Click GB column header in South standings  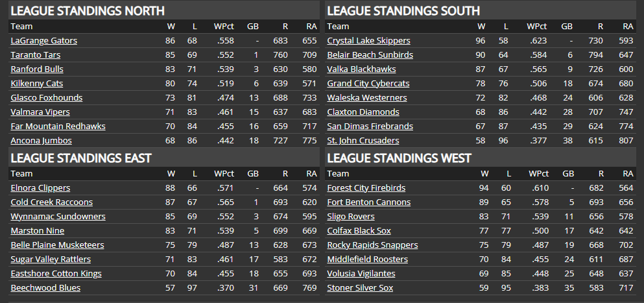coord(566,27)
